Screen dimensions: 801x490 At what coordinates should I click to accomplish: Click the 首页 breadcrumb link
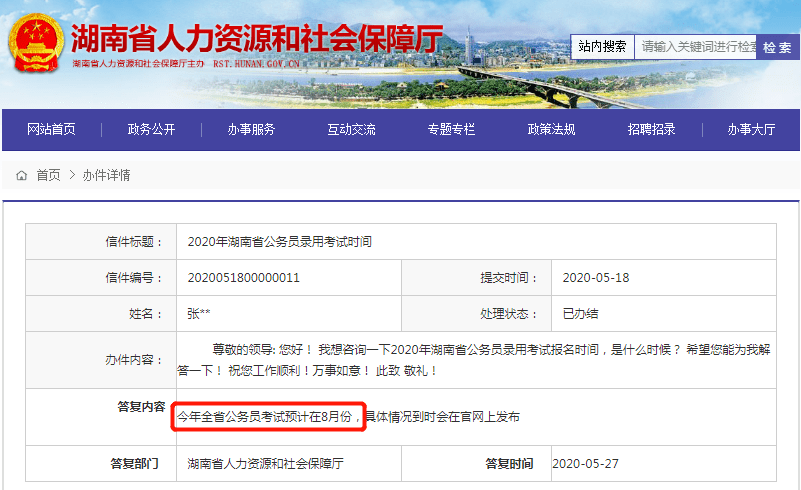coord(48,175)
